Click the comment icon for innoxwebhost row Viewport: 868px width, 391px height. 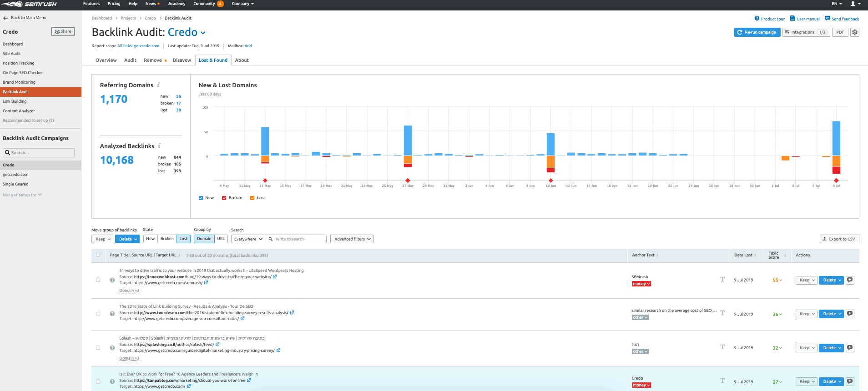pos(850,280)
